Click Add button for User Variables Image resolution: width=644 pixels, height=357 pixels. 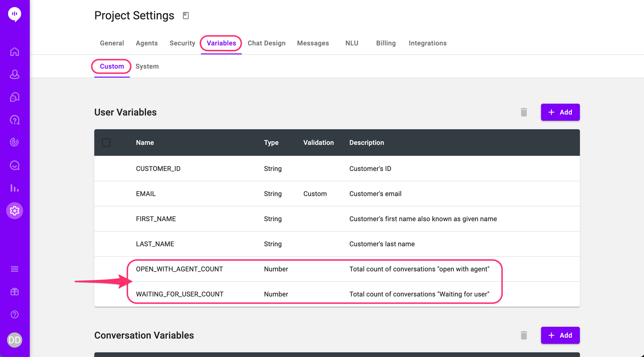click(x=560, y=112)
